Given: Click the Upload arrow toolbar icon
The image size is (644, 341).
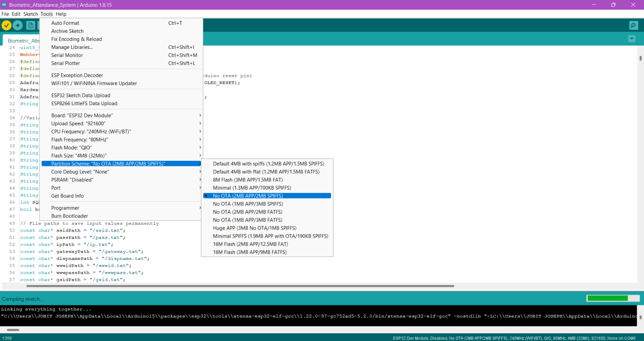Looking at the screenshot, I should click(18, 25).
